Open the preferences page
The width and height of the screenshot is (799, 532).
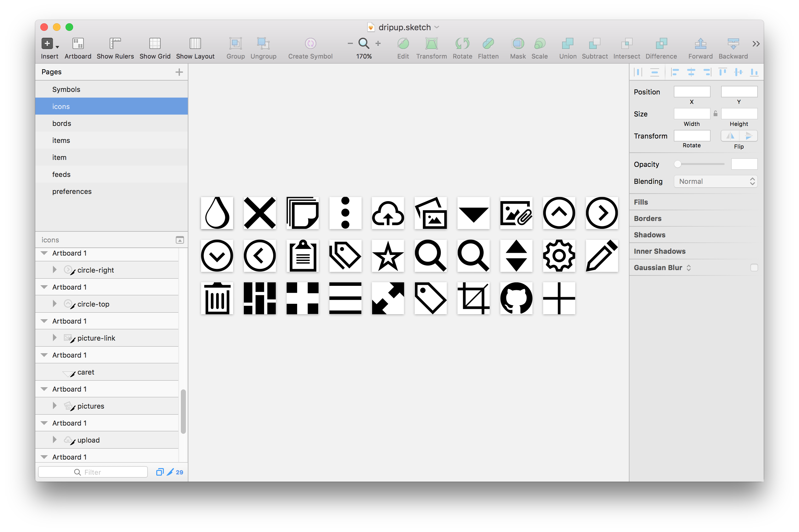click(112, 191)
